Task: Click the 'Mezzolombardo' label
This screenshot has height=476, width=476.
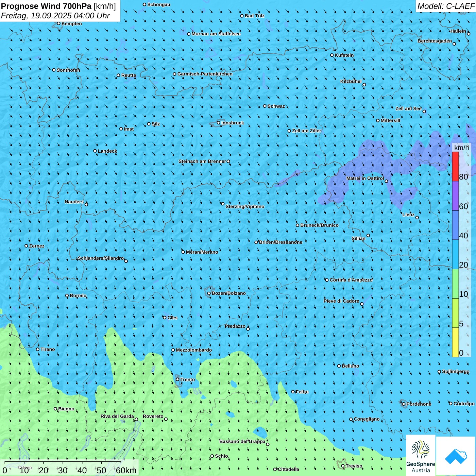Action: tap(194, 350)
